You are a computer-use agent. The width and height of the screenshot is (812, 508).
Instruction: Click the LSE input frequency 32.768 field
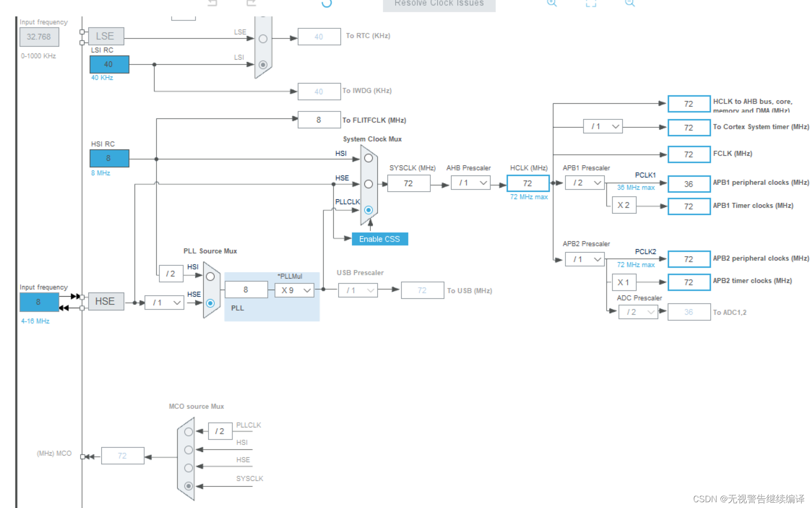coord(39,37)
